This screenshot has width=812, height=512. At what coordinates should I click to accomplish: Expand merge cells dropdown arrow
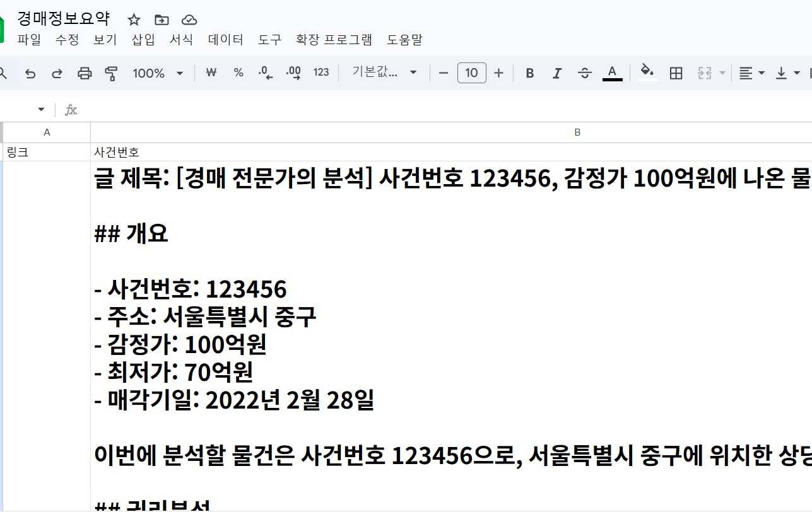tap(722, 73)
